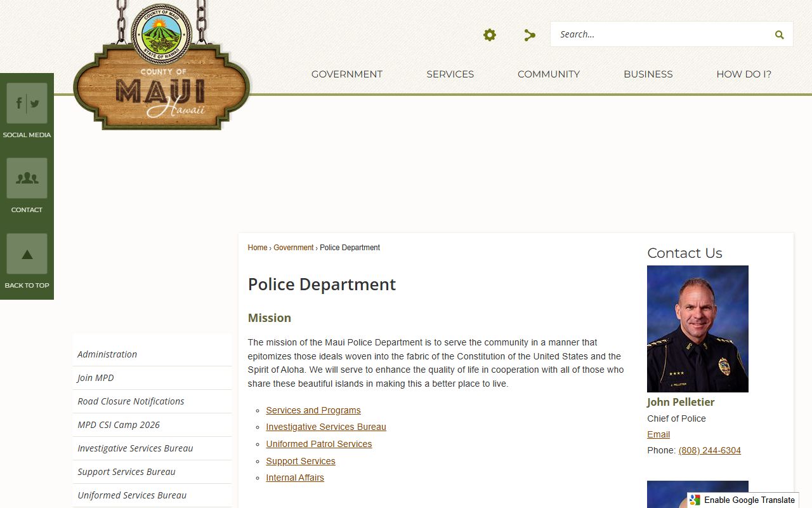
Task: Open Join MPD in side menu
Action: coord(152,378)
